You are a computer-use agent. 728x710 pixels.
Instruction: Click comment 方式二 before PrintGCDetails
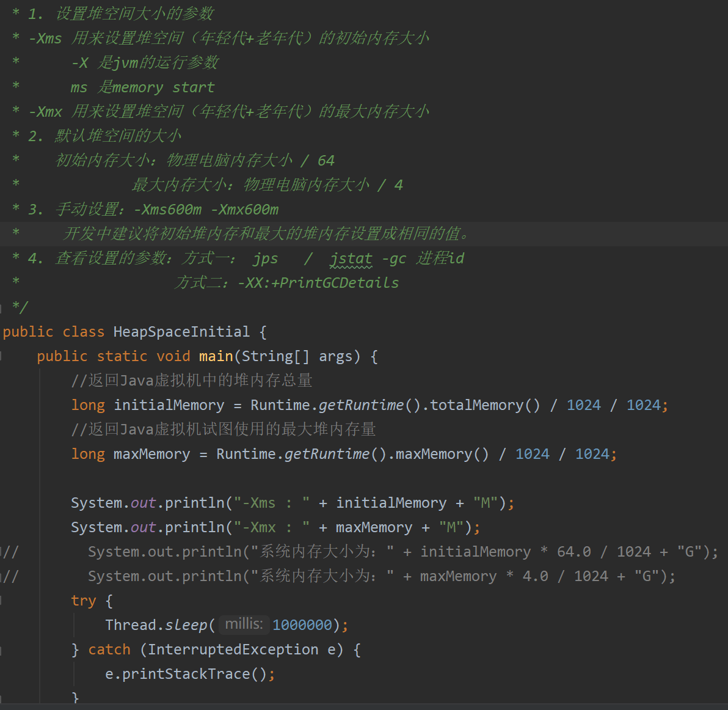[202, 283]
